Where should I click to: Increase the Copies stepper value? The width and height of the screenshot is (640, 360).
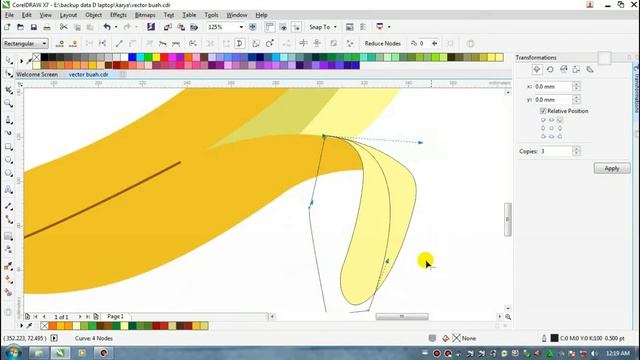click(576, 149)
